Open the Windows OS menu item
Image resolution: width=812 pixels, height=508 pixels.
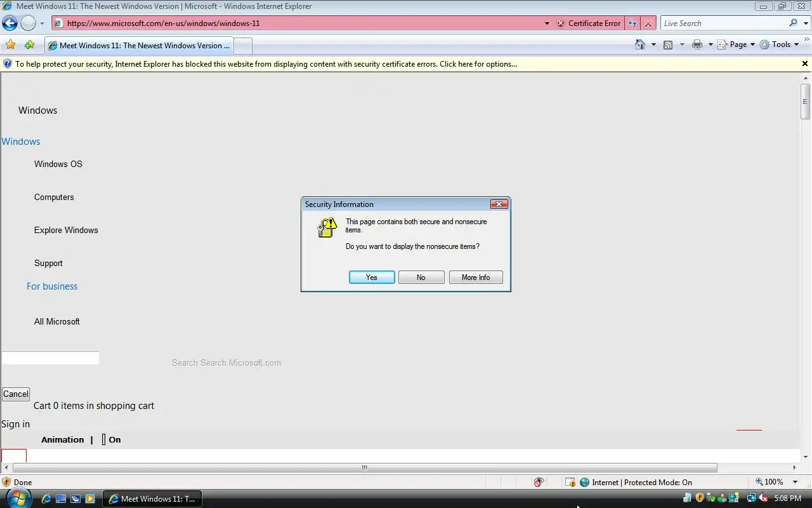pyautogui.click(x=58, y=164)
